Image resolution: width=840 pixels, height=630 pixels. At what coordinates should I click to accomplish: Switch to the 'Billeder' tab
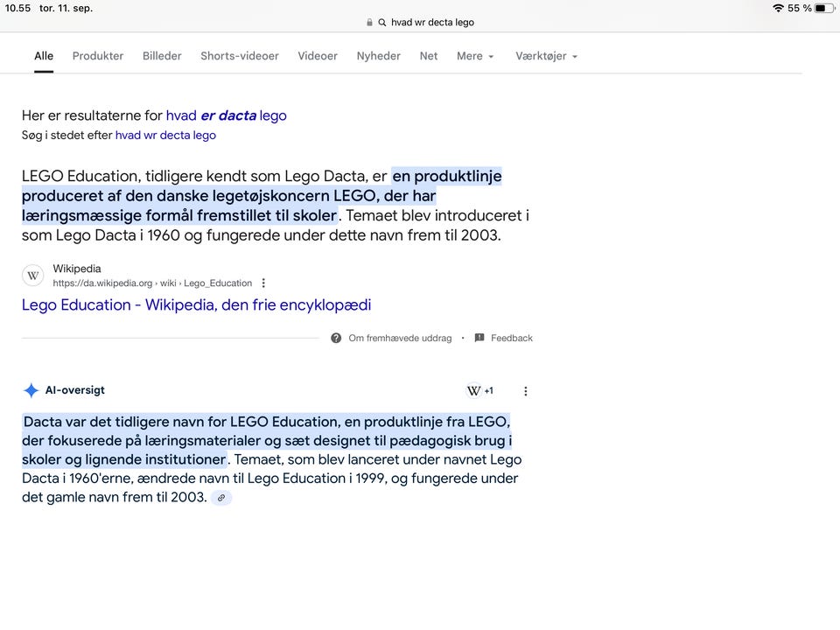(x=162, y=56)
